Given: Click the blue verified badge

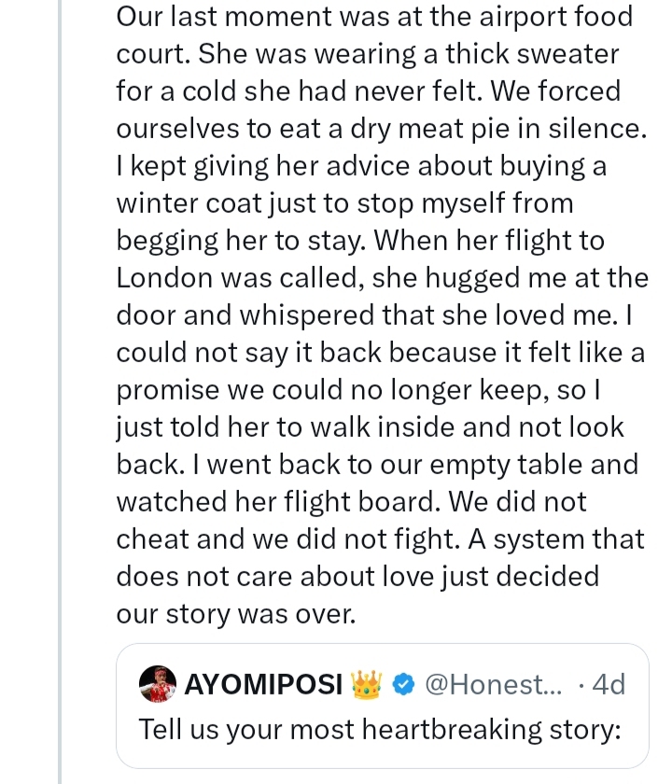Looking at the screenshot, I should click(403, 685).
